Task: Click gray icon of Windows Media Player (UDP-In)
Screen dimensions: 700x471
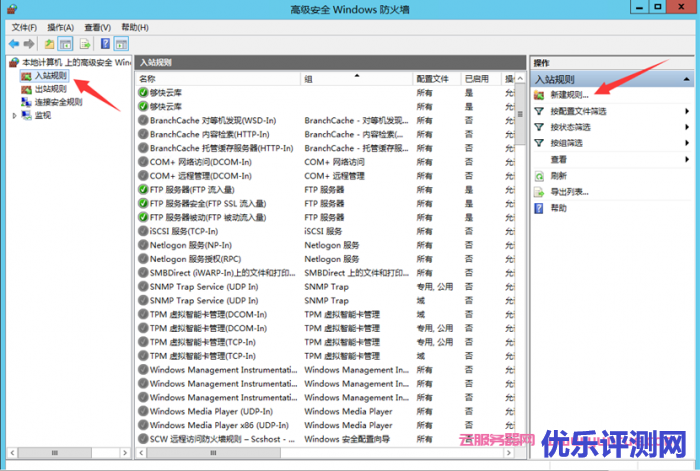Action: [143, 411]
